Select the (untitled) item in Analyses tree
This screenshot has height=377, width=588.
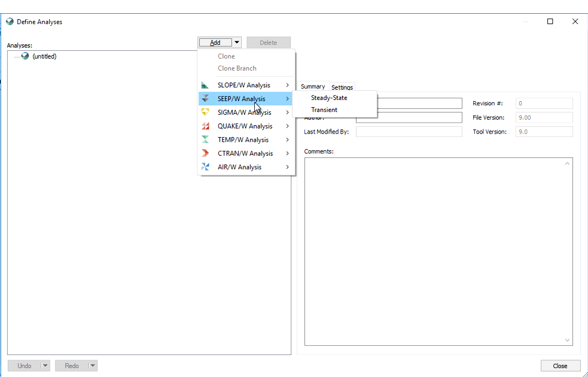44,56
